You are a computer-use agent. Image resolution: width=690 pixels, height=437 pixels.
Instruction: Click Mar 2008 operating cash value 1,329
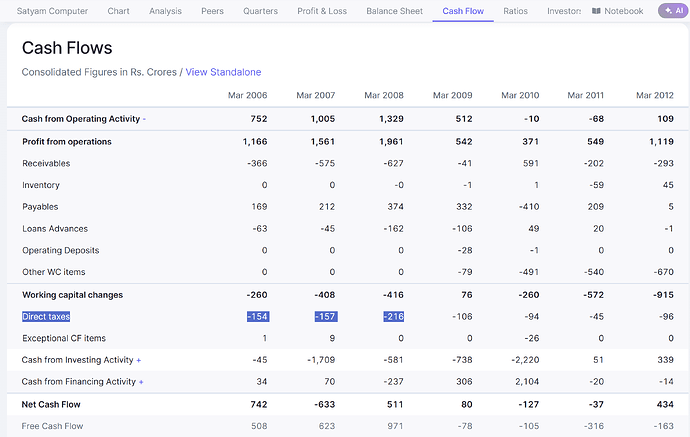tap(391, 119)
